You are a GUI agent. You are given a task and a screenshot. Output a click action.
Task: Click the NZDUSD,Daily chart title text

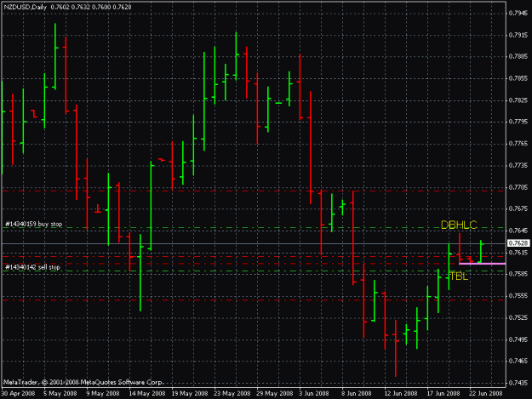point(26,7)
